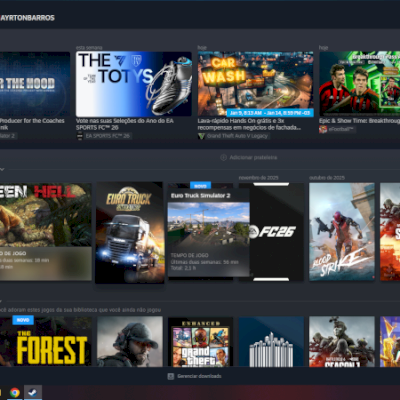Open 'Producer for the Coaches' headline
This screenshot has width=400, height=400.
(x=32, y=124)
